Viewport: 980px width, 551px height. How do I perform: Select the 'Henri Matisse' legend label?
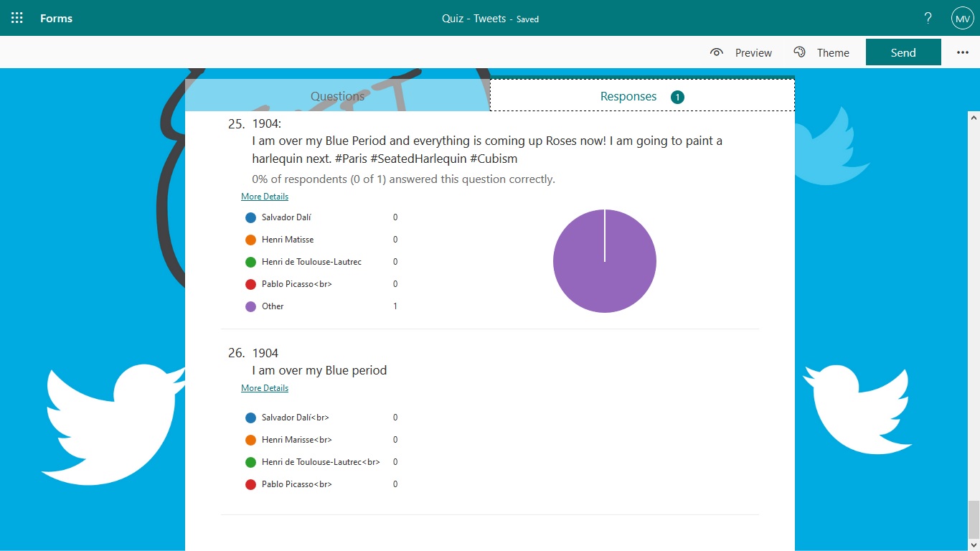(288, 240)
